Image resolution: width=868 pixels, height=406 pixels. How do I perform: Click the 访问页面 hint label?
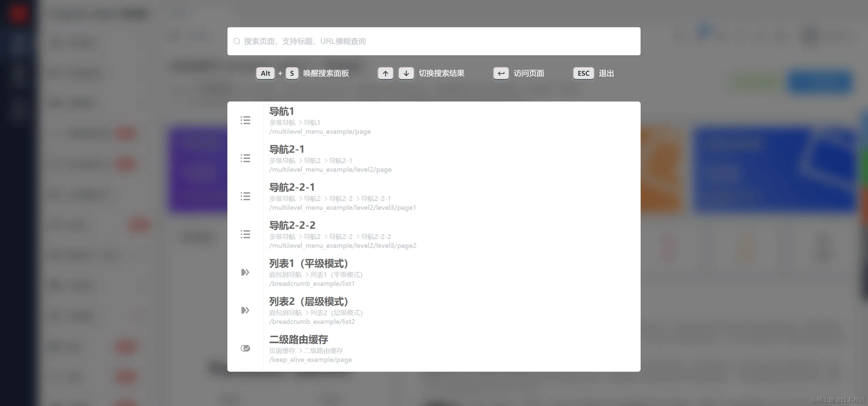[x=529, y=73]
